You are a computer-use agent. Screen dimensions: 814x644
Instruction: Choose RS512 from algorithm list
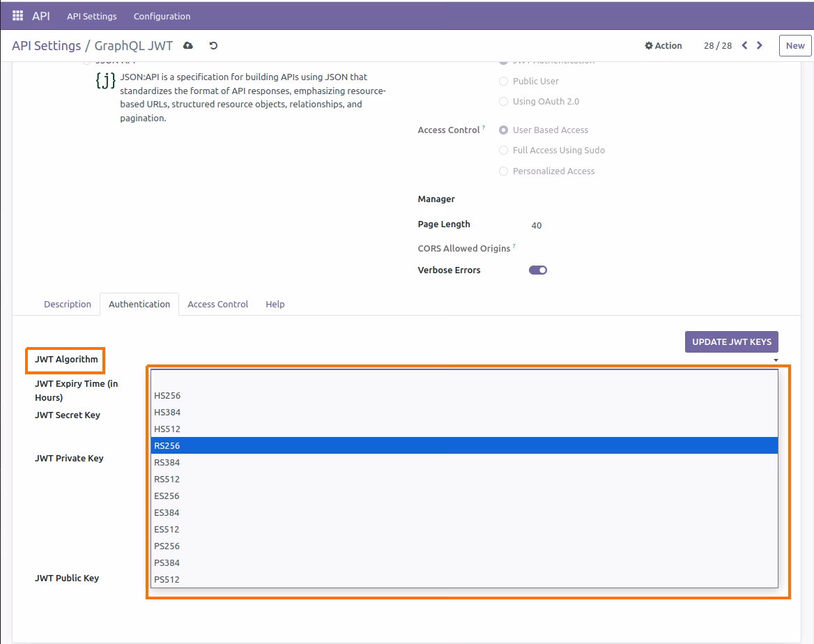tap(464, 479)
